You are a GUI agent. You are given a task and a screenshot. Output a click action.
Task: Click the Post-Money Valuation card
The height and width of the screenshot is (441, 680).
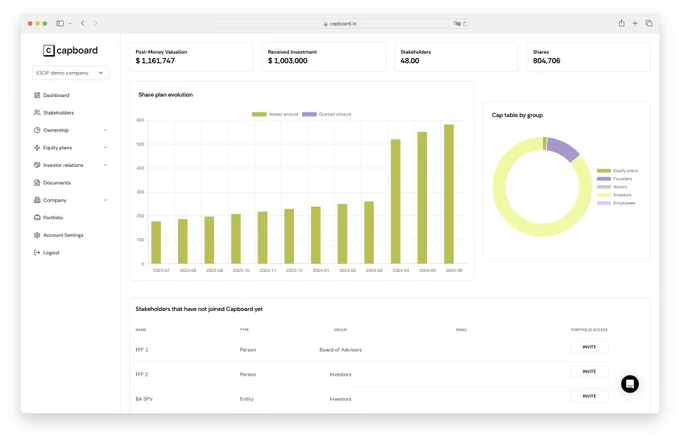click(x=191, y=57)
